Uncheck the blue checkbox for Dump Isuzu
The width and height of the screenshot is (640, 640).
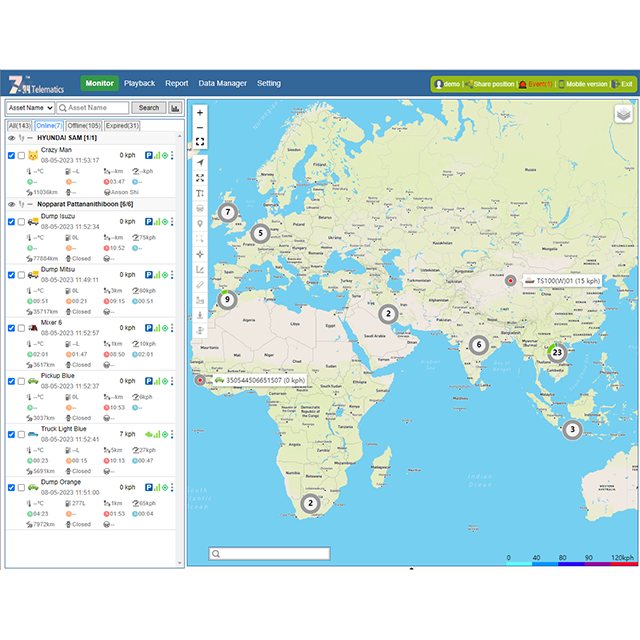pyautogui.click(x=11, y=222)
